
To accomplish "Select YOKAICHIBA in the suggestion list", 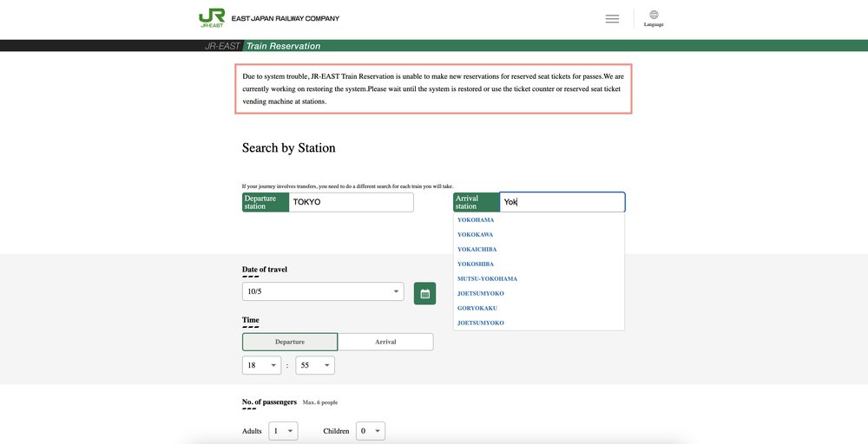I will tap(477, 250).
